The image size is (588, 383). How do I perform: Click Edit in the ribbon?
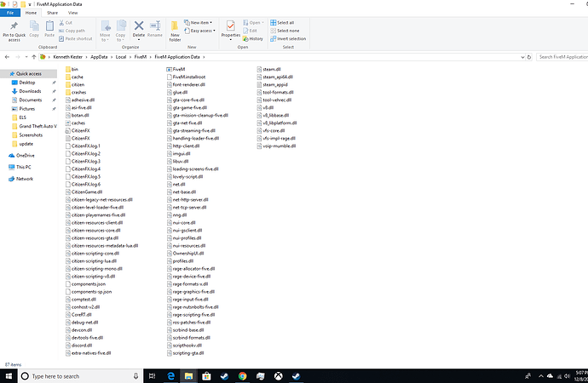[250, 31]
